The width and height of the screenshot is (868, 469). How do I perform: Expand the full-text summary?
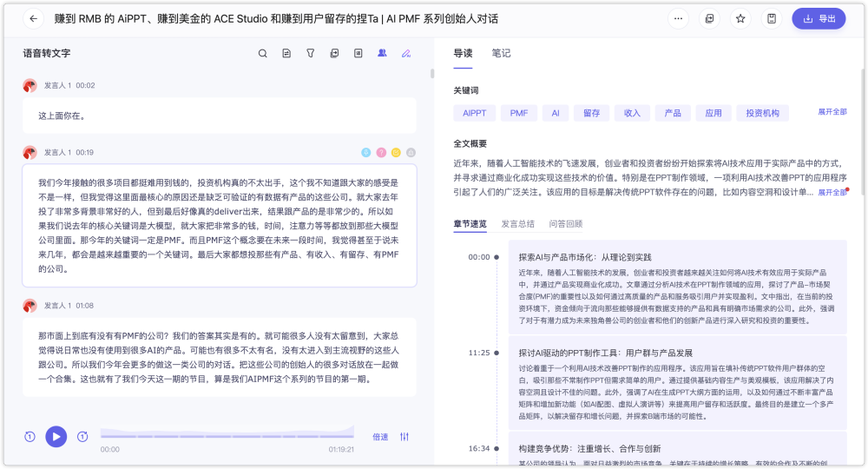click(832, 192)
